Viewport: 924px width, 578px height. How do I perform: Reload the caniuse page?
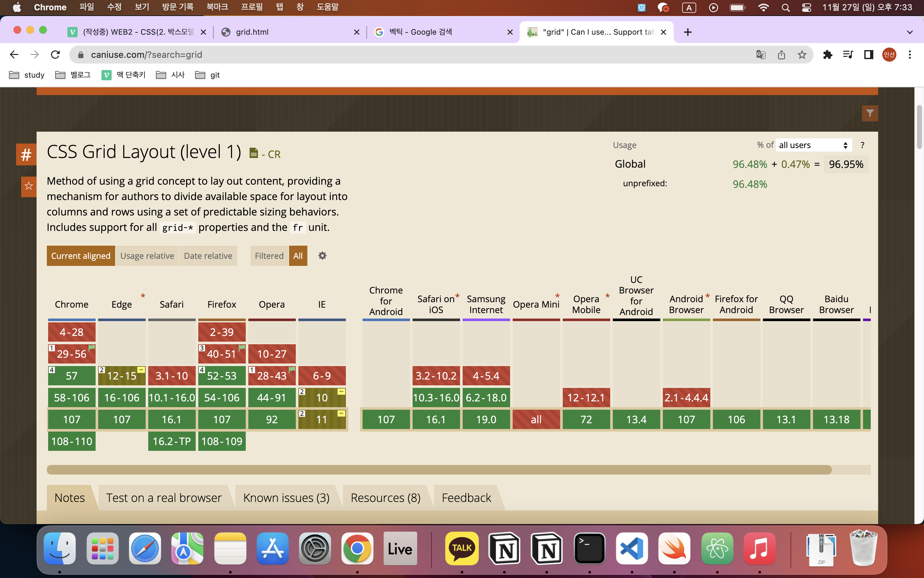pyautogui.click(x=56, y=55)
